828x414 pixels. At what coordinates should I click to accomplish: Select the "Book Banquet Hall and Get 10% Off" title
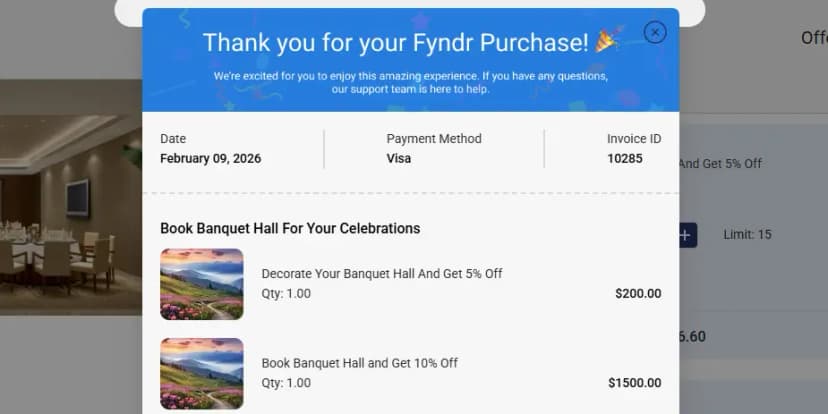(x=359, y=363)
